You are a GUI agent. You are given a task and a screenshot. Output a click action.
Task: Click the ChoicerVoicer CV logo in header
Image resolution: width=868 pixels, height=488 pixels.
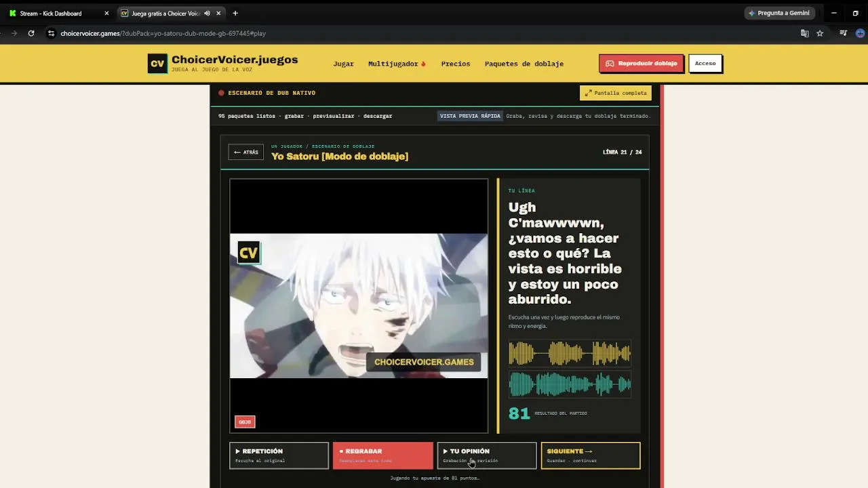click(x=157, y=64)
